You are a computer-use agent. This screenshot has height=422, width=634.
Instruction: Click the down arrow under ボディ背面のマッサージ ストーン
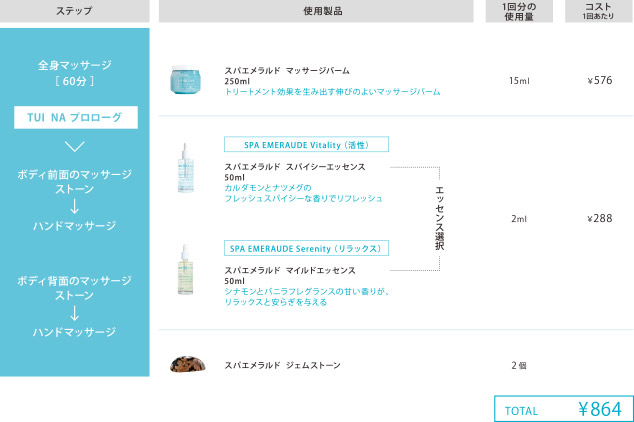(75, 313)
